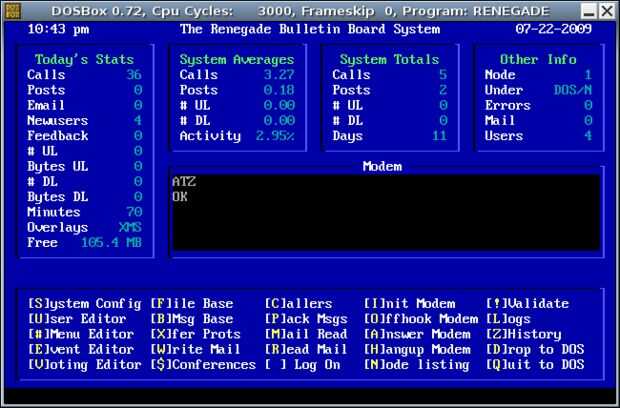
Task: Click the Other Info heading
Action: coord(538,60)
